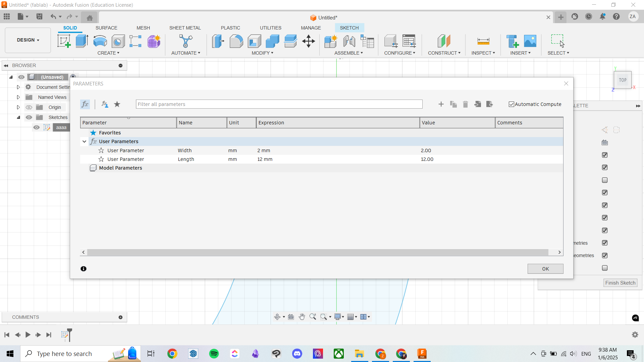Switch to the PLASTIC tab

tap(230, 28)
